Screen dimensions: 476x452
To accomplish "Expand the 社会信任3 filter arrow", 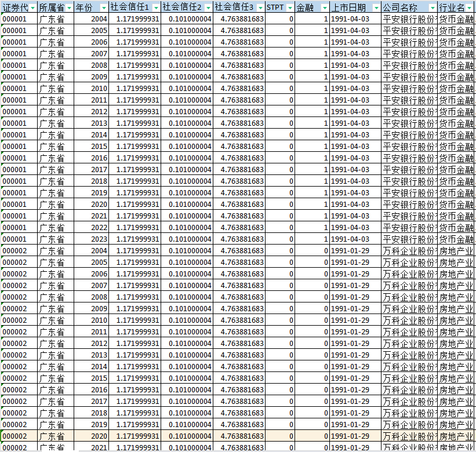I will (x=260, y=8).
